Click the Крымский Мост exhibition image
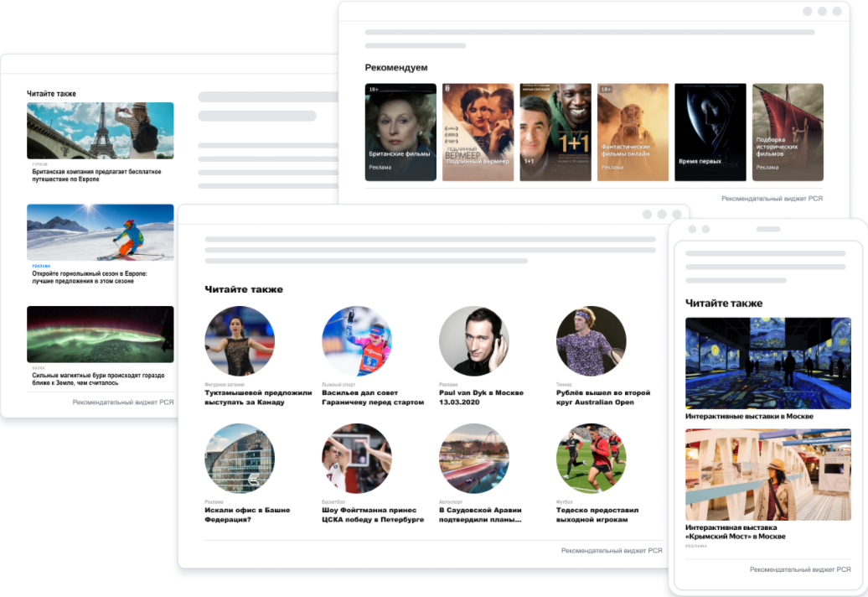Image resolution: width=868 pixels, height=597 pixels. [767, 475]
